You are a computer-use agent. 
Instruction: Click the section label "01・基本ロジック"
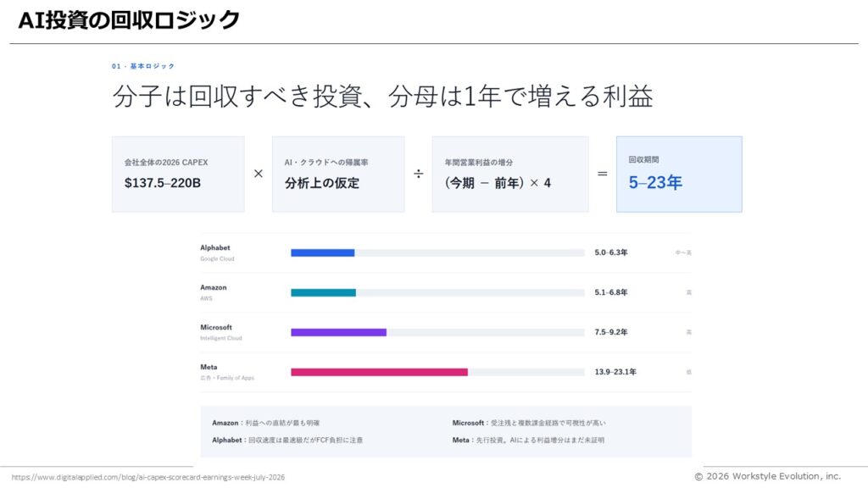point(143,66)
